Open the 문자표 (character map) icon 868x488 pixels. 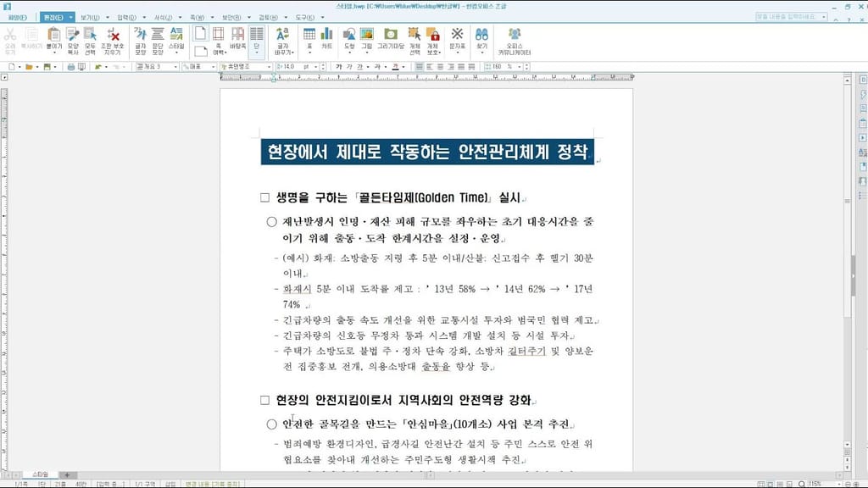coord(457,39)
